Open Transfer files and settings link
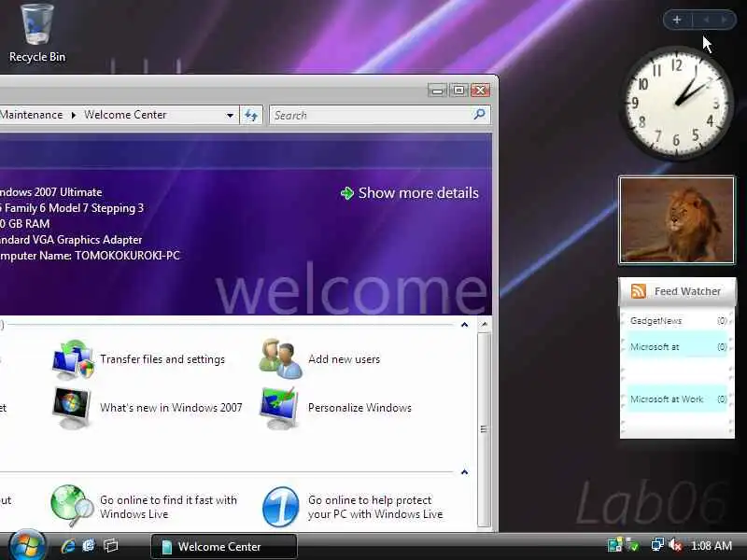This screenshot has width=747, height=560. click(x=162, y=359)
